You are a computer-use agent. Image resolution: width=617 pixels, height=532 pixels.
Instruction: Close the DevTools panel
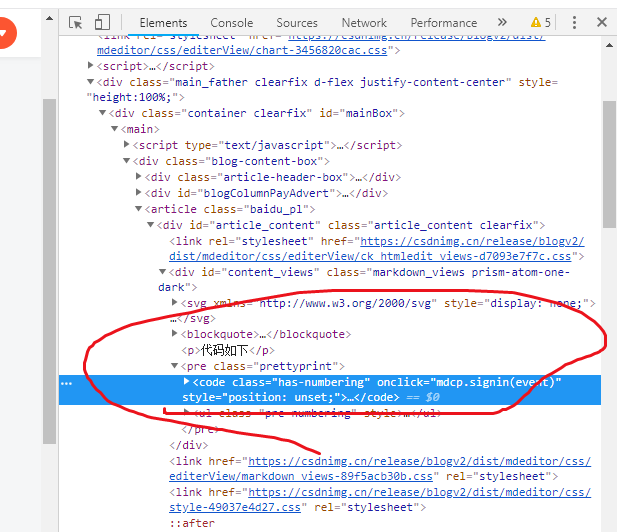602,22
